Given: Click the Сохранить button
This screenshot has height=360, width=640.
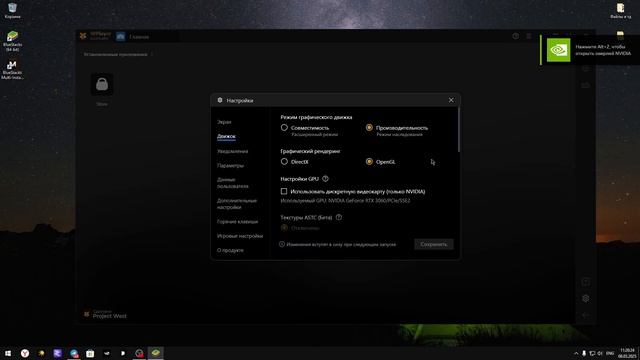Looking at the screenshot, I should (433, 244).
